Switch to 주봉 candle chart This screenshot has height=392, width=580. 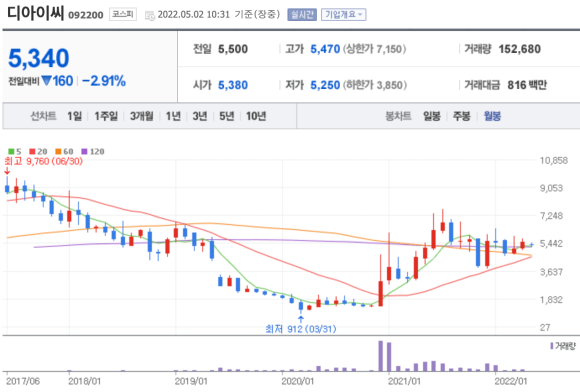pos(462,116)
